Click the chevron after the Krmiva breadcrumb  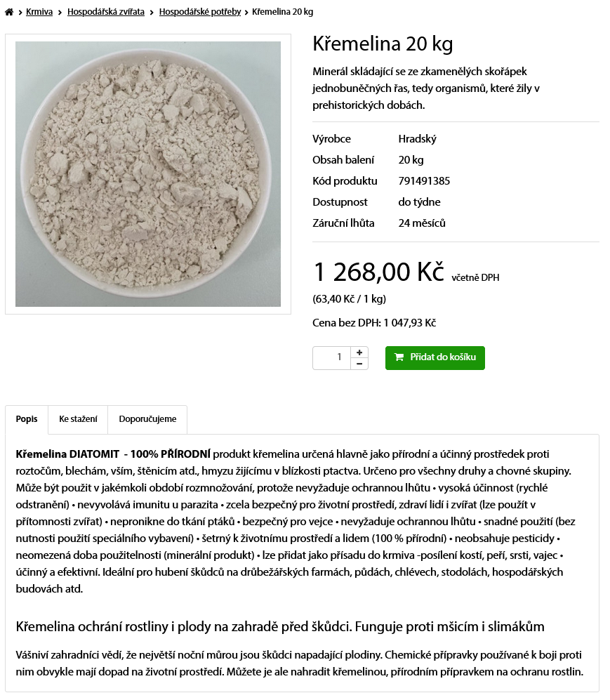tap(60, 12)
